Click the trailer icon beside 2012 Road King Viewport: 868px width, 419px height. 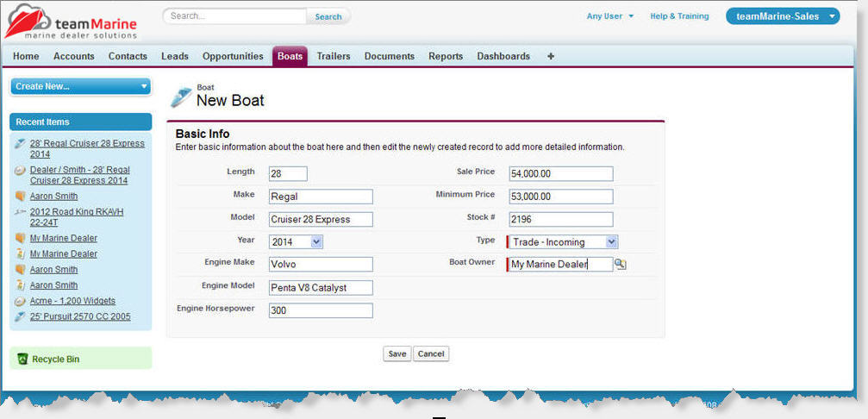click(20, 212)
